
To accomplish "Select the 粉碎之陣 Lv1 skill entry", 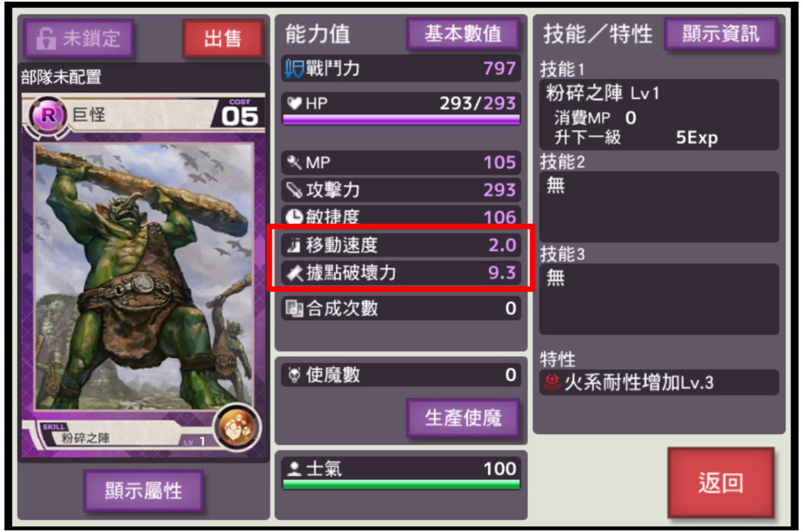I will pyautogui.click(x=659, y=115).
